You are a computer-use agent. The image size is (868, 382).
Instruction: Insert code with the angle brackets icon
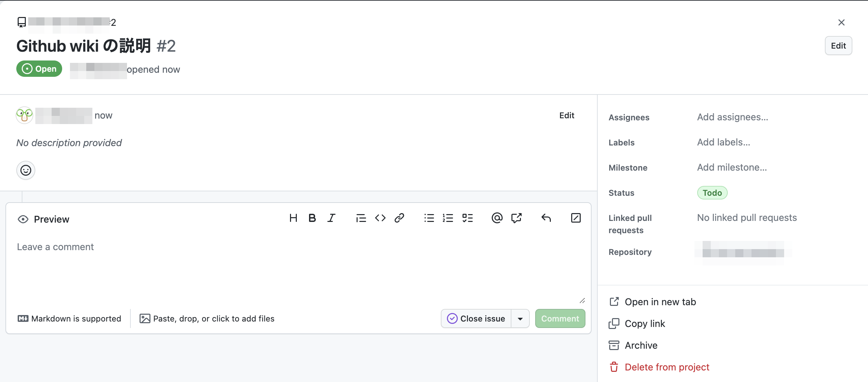[x=380, y=218]
